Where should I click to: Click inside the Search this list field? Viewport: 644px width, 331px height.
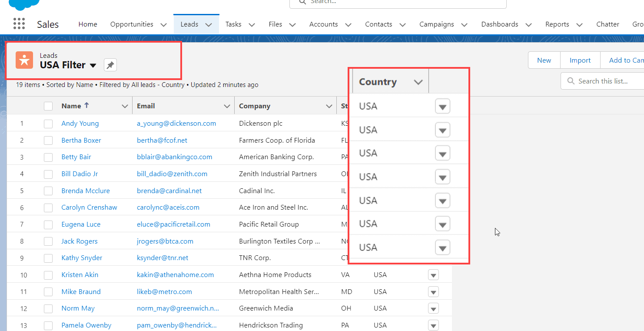pos(604,81)
